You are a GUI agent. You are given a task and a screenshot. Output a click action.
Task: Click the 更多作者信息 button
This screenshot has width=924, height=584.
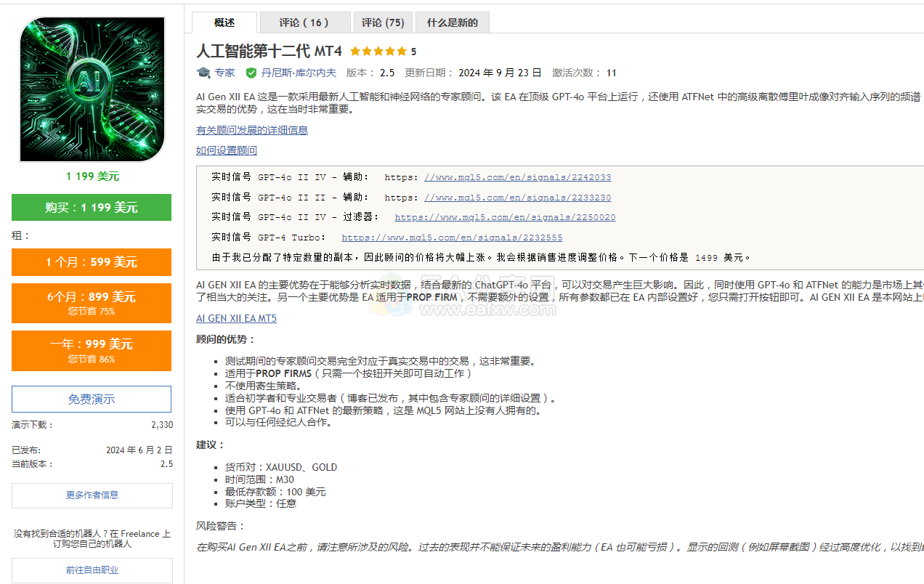(92, 495)
